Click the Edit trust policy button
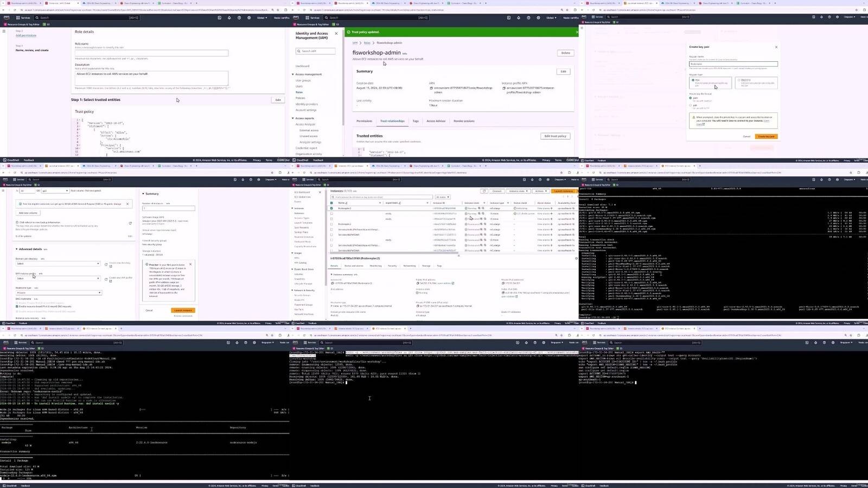 coord(555,136)
